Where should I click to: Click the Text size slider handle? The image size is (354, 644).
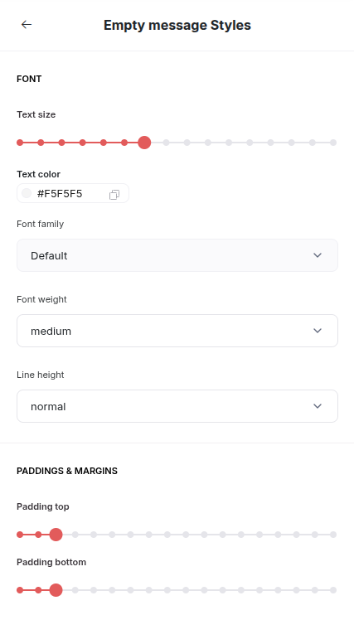144,143
